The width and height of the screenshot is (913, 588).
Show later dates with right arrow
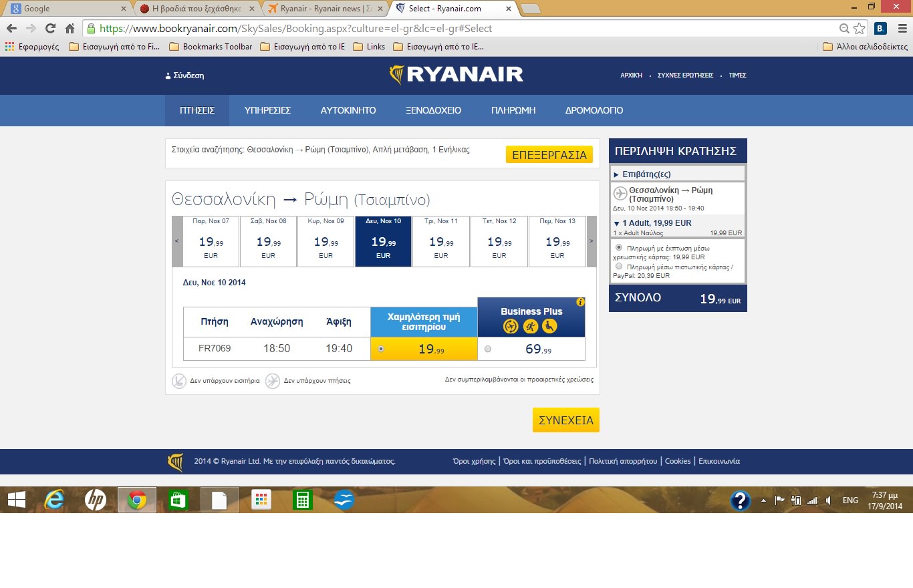(x=592, y=241)
